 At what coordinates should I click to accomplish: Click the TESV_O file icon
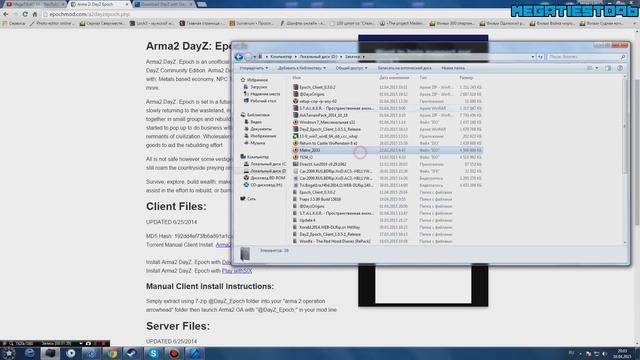click(296, 157)
